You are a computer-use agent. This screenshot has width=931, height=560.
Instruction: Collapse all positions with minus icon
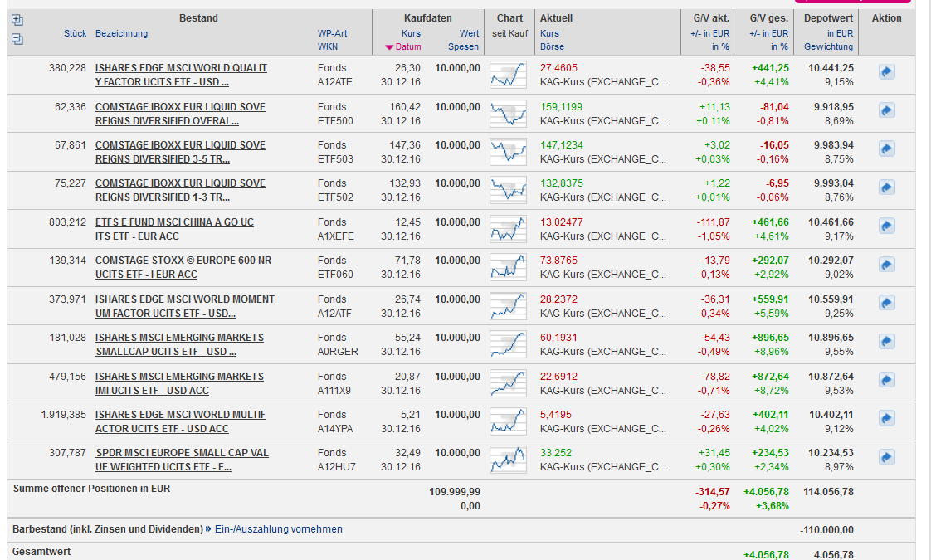17,39
